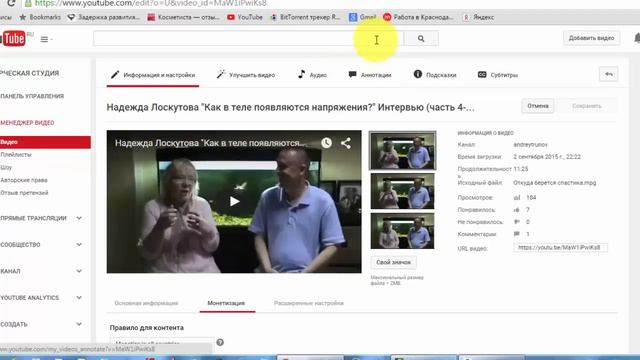Open Информация и настройки tab
This screenshot has height=360, width=640.
point(153,75)
